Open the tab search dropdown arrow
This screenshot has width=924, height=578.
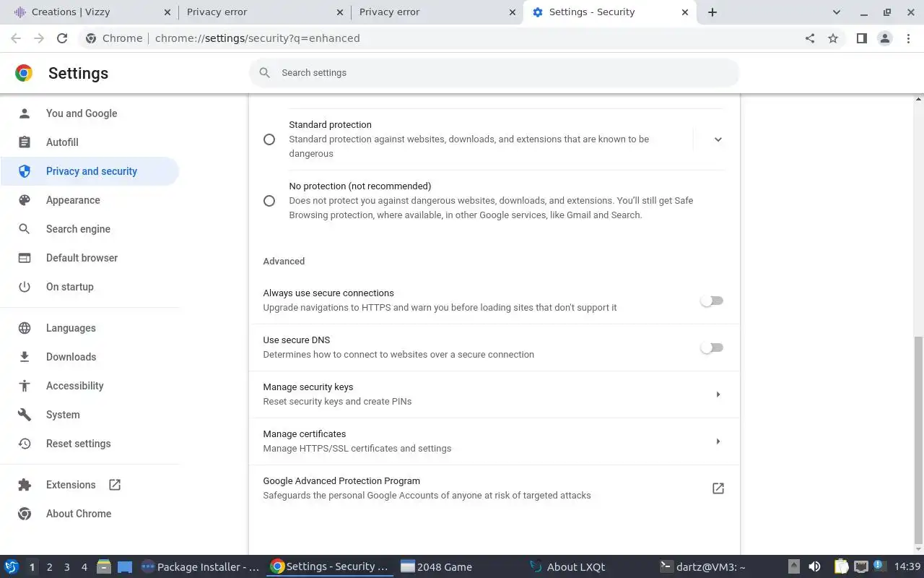(837, 12)
